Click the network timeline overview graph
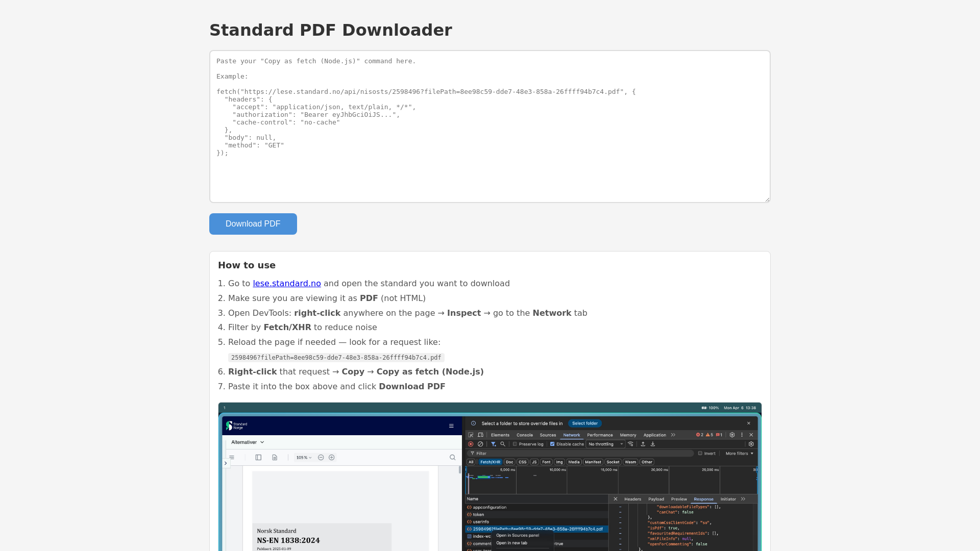The height and width of the screenshot is (551, 980). click(611, 481)
